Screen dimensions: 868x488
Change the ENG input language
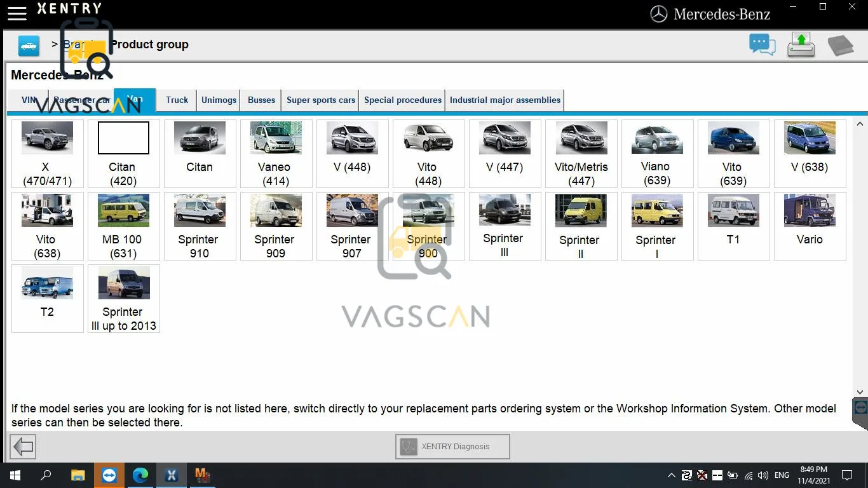point(782,475)
